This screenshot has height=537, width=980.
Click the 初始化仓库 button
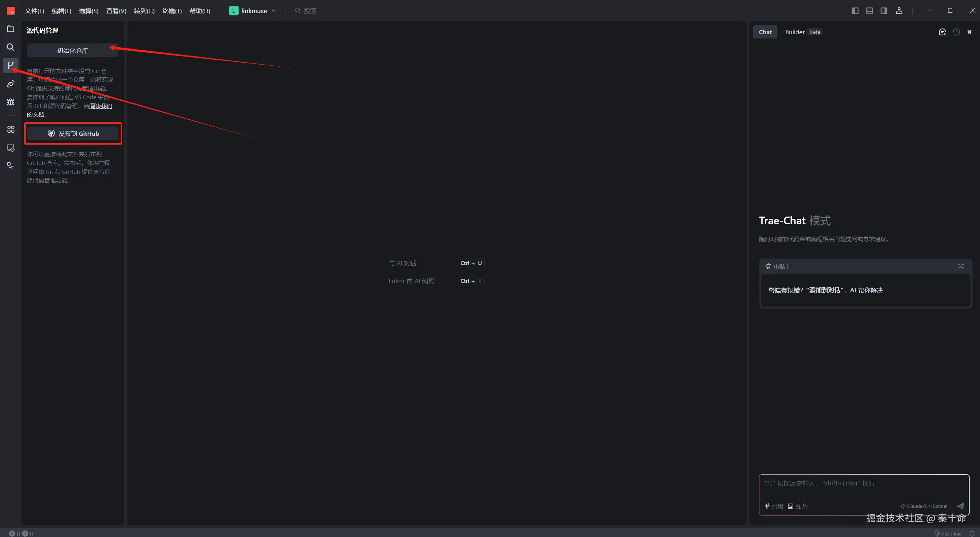coord(72,50)
